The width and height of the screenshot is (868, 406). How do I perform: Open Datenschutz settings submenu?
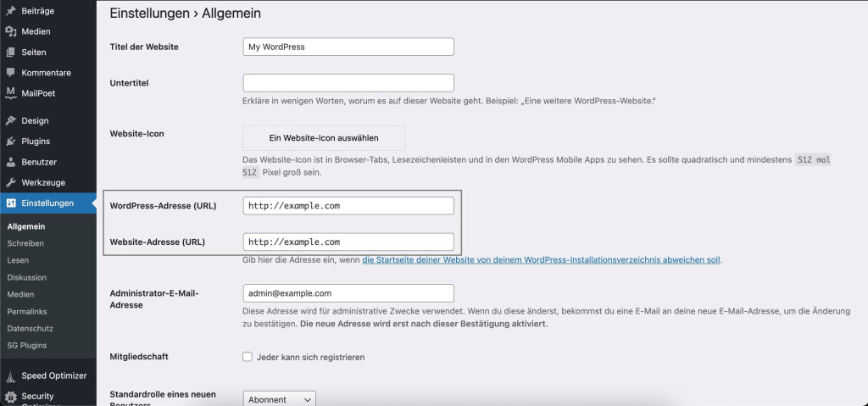pyautogui.click(x=30, y=329)
